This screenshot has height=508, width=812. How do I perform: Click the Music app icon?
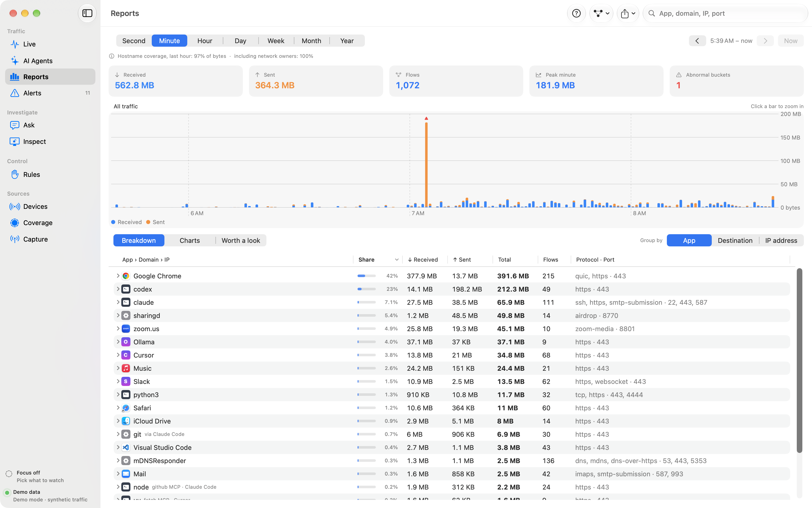coord(126,368)
